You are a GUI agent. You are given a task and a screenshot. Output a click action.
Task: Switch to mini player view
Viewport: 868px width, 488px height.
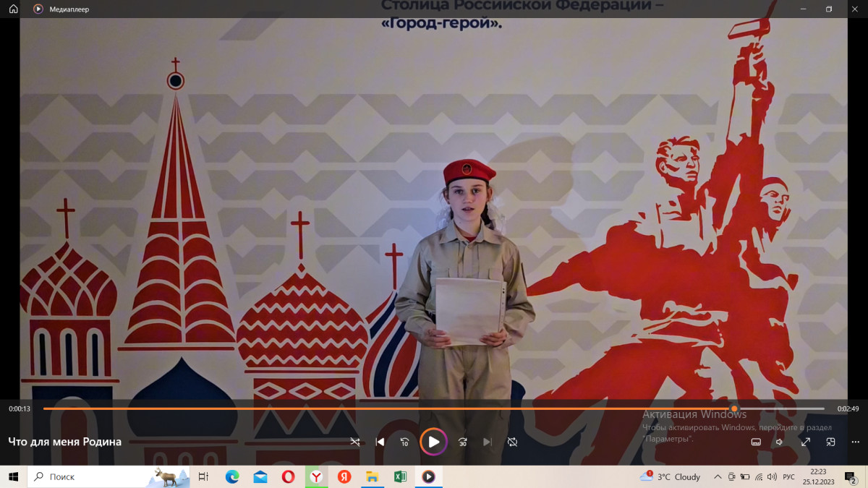830,442
